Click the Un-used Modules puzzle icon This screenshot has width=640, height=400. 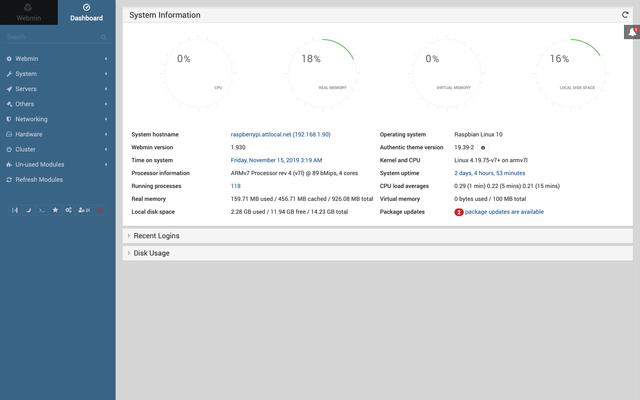click(9, 164)
